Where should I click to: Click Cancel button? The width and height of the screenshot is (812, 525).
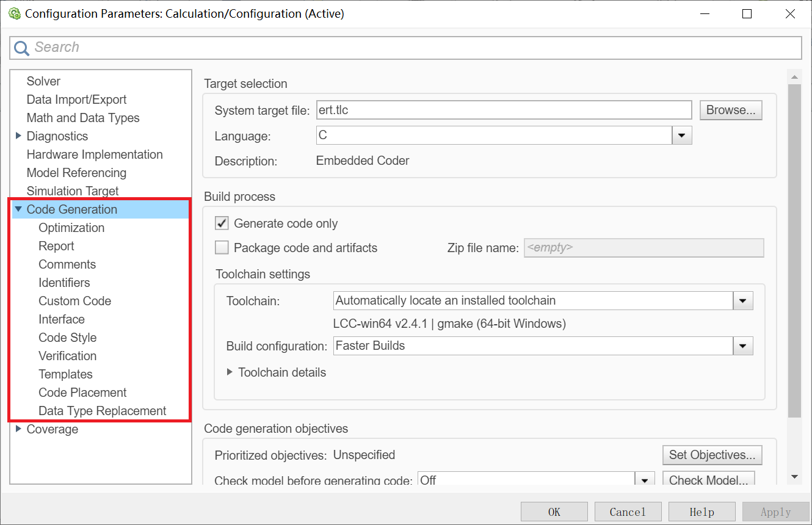[628, 512]
